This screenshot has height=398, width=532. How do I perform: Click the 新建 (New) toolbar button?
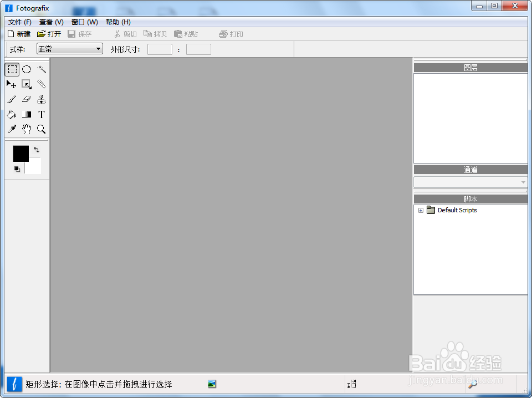(x=19, y=34)
